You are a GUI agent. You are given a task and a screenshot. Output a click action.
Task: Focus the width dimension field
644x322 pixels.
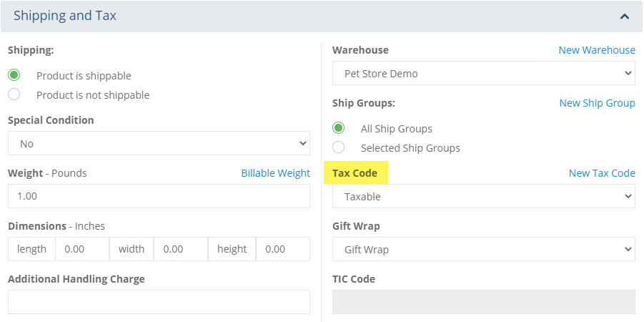point(182,249)
